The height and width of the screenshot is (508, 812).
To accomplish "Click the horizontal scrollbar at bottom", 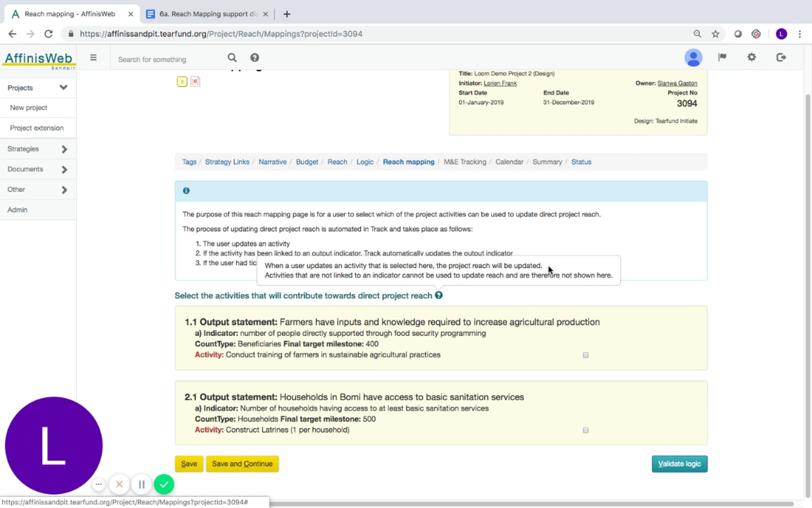I will (x=531, y=504).
